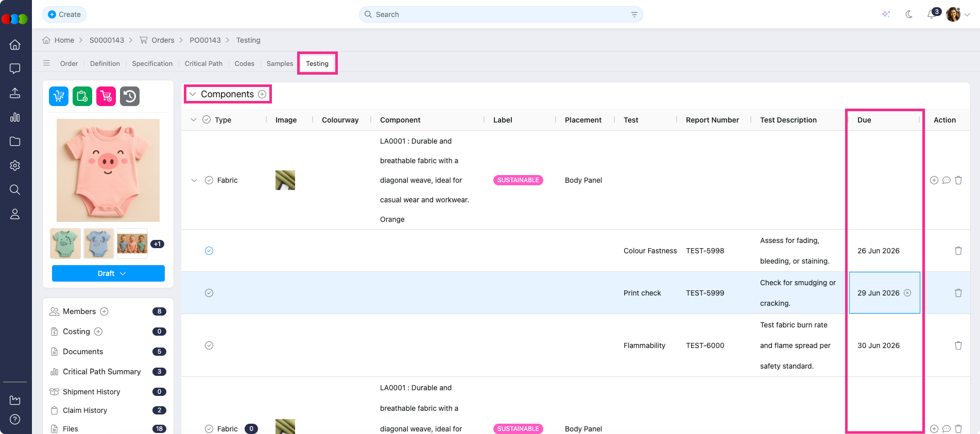Open SO000143 in breadcrumb
The image size is (980, 434).
(107, 40)
